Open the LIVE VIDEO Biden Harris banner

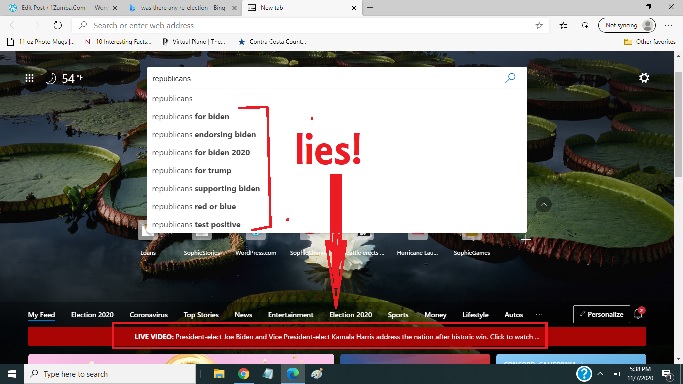337,337
